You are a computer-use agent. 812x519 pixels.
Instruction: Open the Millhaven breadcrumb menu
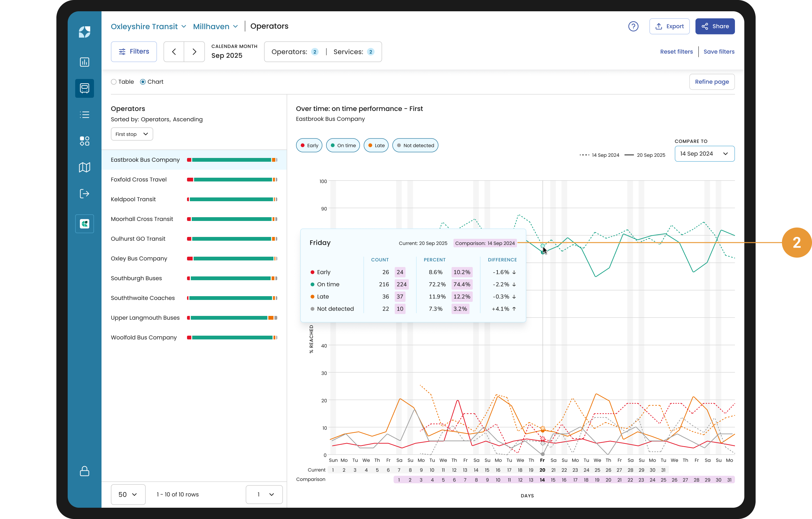pyautogui.click(x=216, y=26)
